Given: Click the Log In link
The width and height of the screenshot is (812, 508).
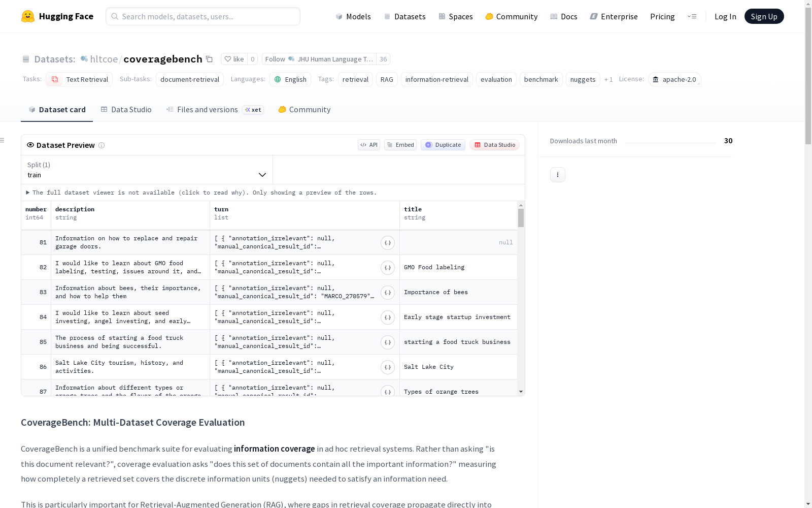Looking at the screenshot, I should click(x=725, y=16).
